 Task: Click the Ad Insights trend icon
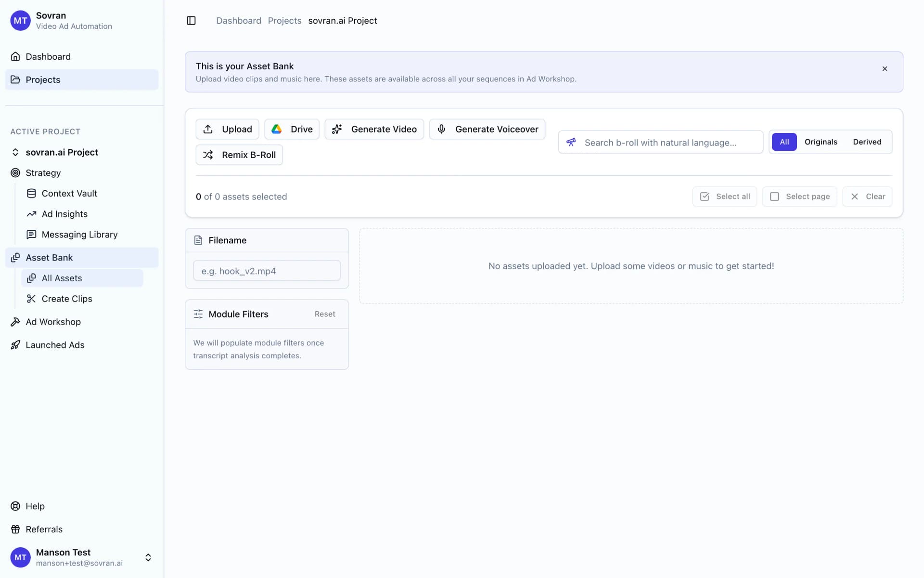31,214
